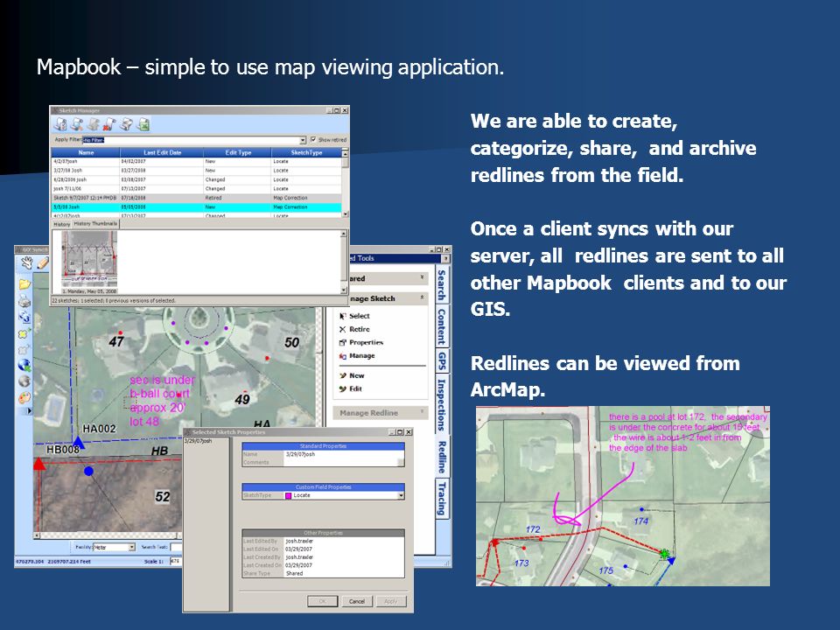Click Retire in Manage Sketch panel

click(354, 330)
